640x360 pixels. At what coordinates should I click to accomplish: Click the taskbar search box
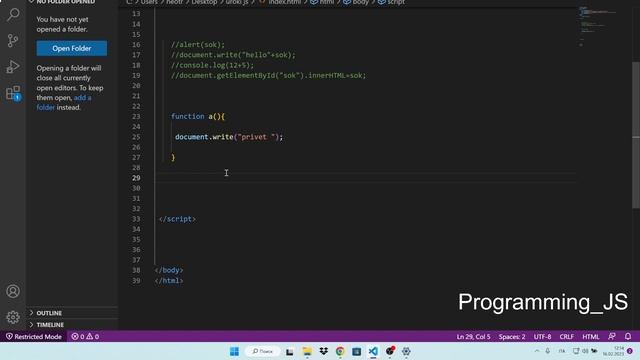[262, 351]
